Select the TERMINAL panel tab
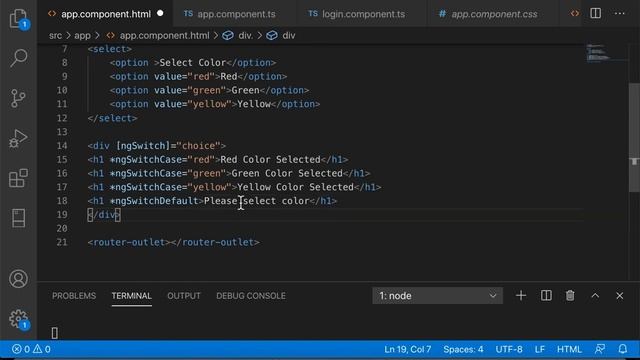Screen dimensions: 640x360 [131, 296]
